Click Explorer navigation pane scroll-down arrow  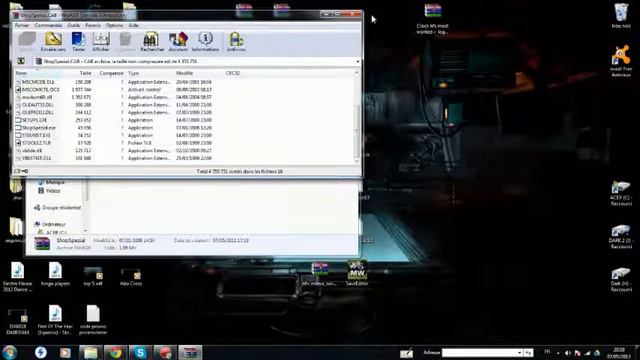[85, 231]
